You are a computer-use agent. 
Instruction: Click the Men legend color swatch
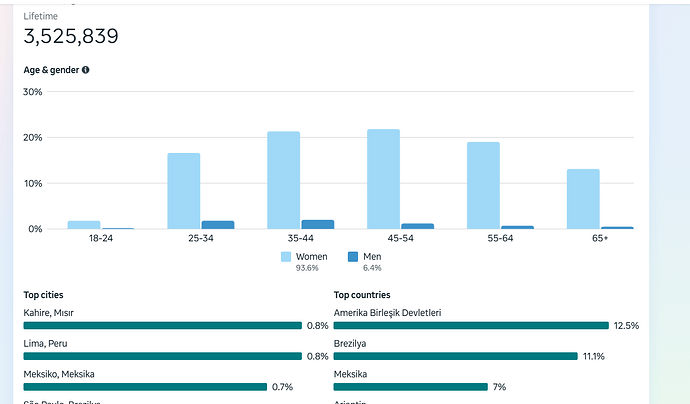click(354, 257)
